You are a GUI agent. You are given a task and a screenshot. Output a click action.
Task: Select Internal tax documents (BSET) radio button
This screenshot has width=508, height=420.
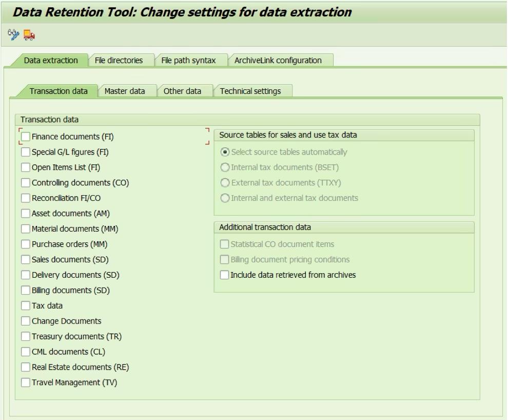click(x=224, y=167)
